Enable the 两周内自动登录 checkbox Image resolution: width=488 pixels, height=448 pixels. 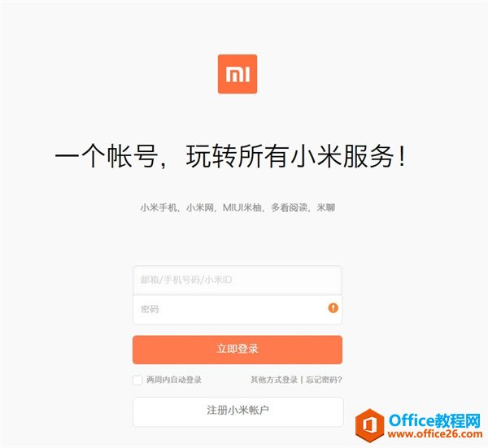click(x=137, y=380)
